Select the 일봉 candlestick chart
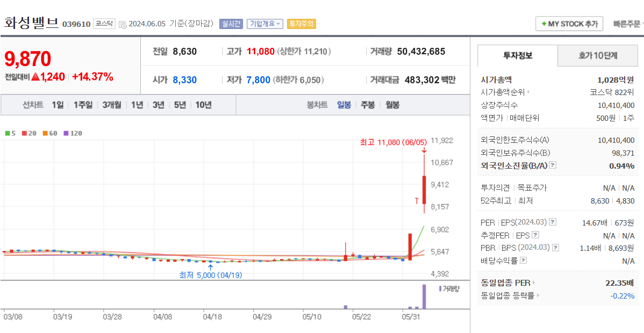This screenshot has height=333, width=644. tap(344, 105)
